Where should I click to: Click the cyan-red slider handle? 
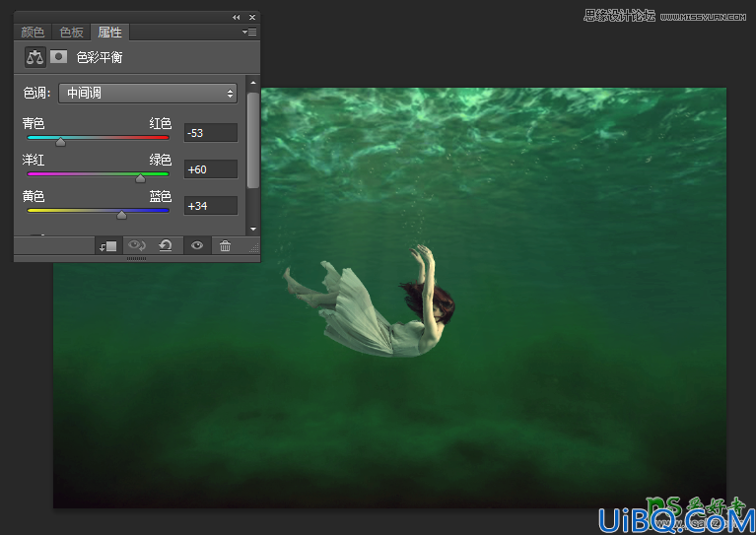(60, 142)
